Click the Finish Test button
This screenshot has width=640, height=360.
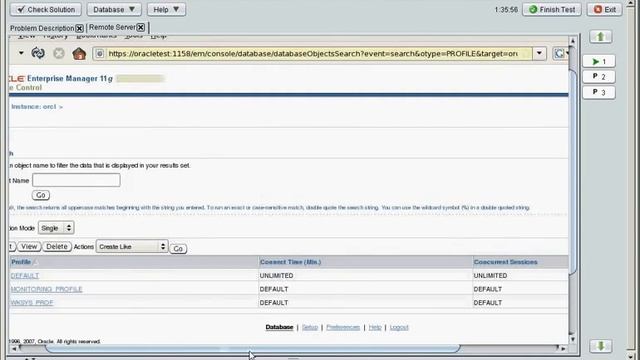552,9
